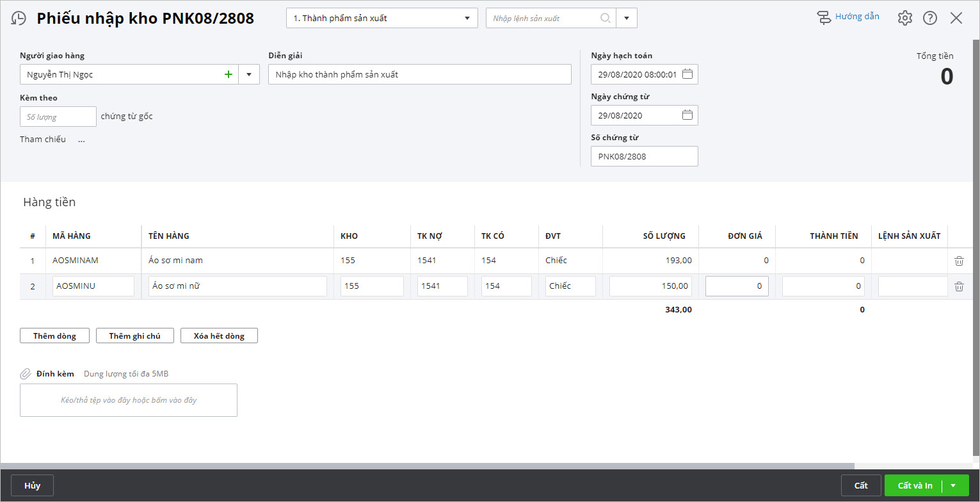Delete row 2 AOSMINU with trash icon

click(959, 286)
